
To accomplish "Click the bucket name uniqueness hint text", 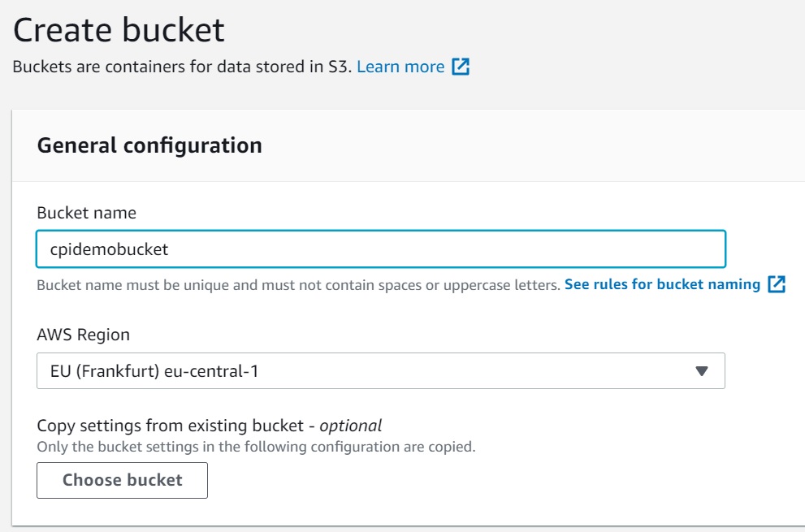I will [x=298, y=285].
